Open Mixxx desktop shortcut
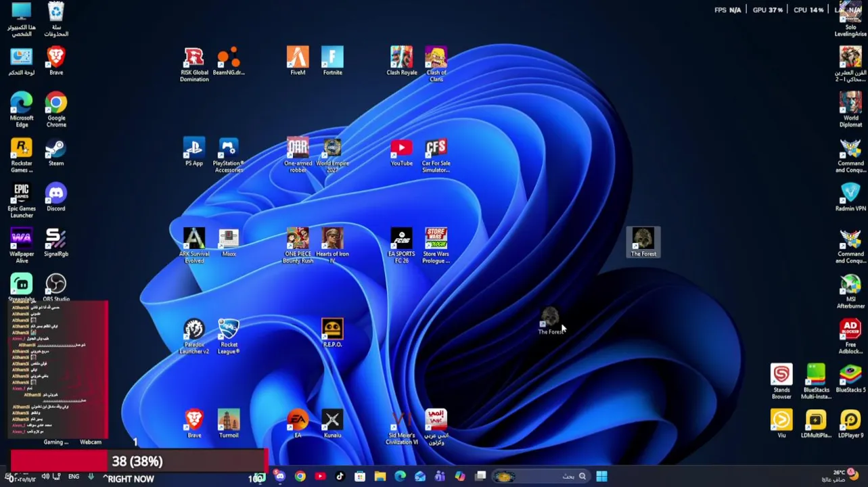Viewport: 868px width, 487px height. (x=229, y=243)
